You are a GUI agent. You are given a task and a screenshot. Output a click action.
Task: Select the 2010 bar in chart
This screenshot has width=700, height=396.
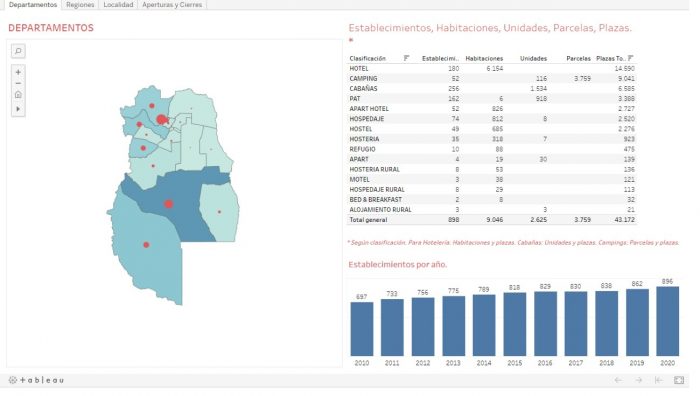pyautogui.click(x=362, y=329)
